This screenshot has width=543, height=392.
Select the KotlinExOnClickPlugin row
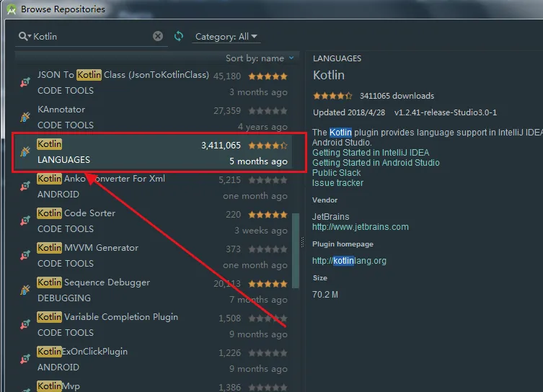tap(154, 360)
